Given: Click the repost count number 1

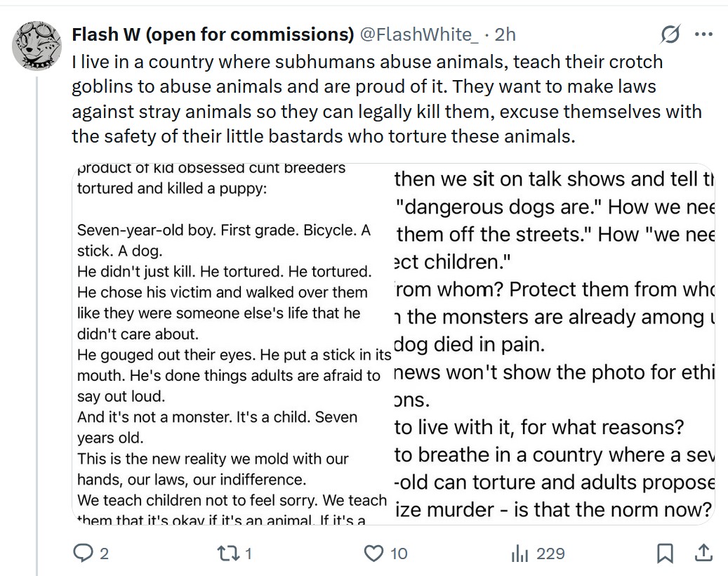Looking at the screenshot, I should click(x=248, y=554).
